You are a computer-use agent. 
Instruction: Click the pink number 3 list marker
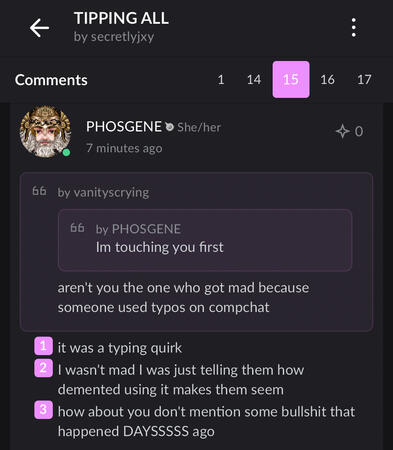(x=43, y=410)
